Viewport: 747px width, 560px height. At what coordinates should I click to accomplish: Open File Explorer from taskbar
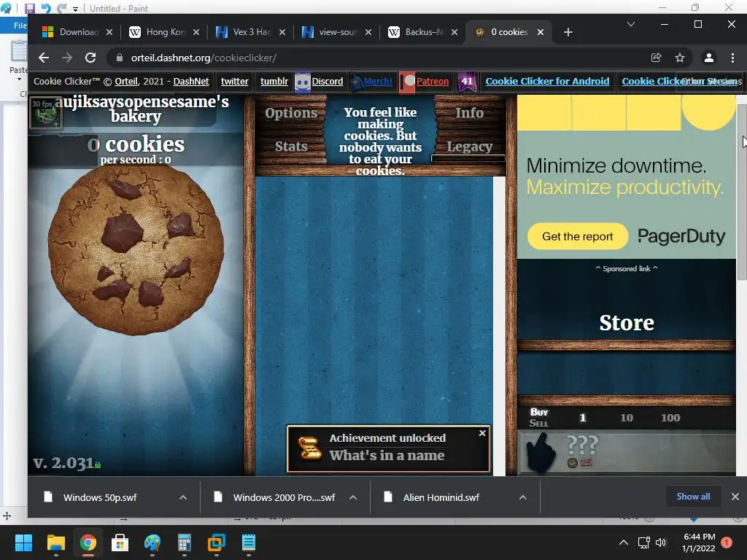pos(55,542)
